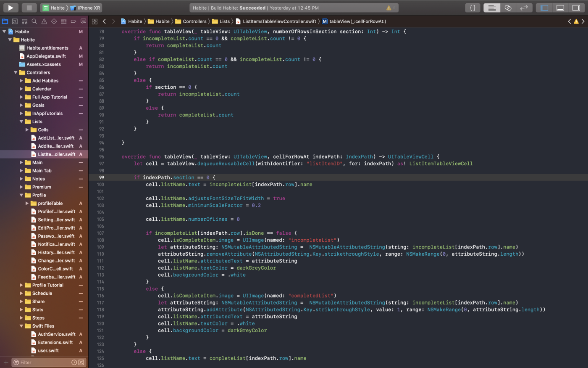Expand the Cells folder under Lists

27,130
